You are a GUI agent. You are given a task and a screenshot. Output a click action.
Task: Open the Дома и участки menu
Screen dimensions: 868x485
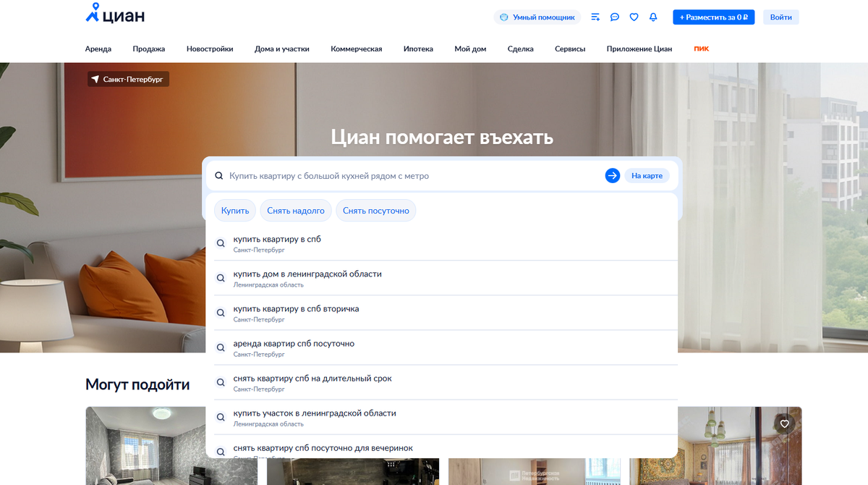pos(282,49)
